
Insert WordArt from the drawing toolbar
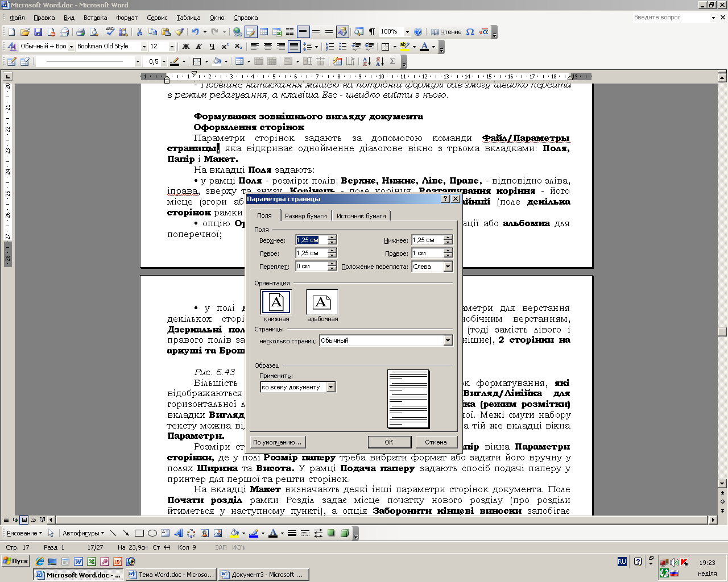coord(179,533)
